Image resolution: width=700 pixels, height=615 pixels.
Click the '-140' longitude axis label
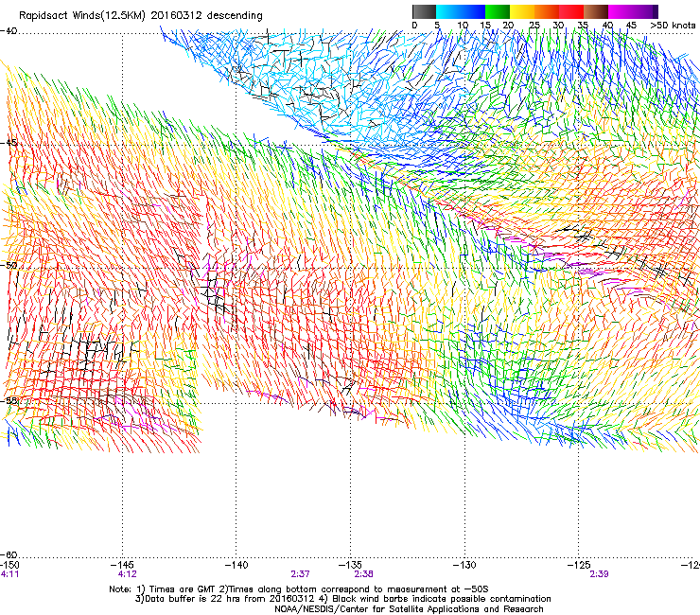(x=236, y=565)
